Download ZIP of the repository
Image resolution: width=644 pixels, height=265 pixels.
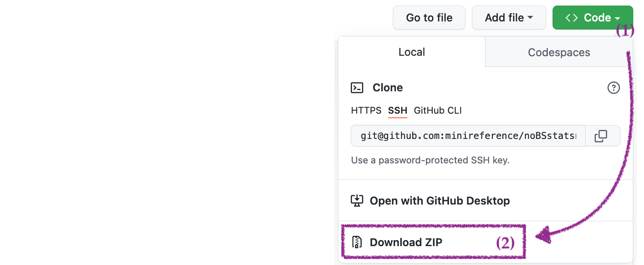[406, 242]
